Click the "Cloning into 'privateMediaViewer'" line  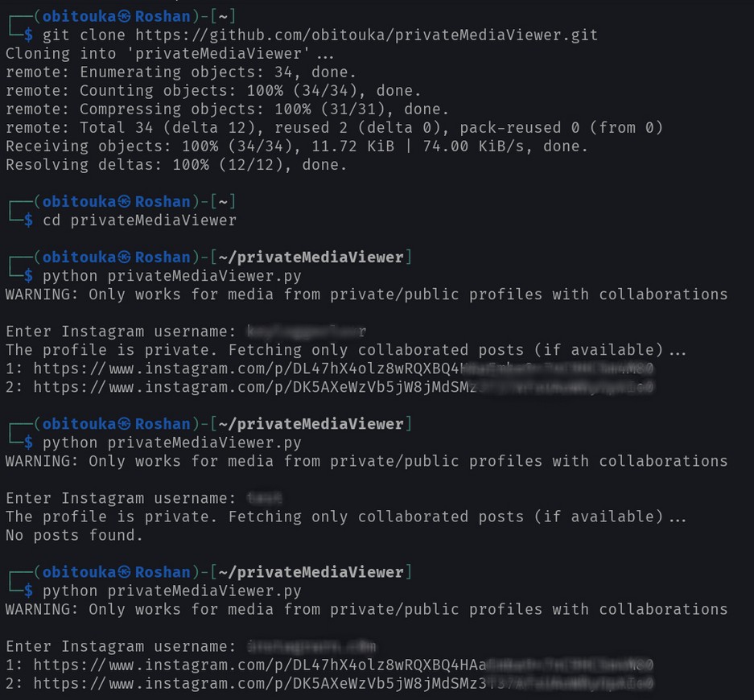(169, 54)
